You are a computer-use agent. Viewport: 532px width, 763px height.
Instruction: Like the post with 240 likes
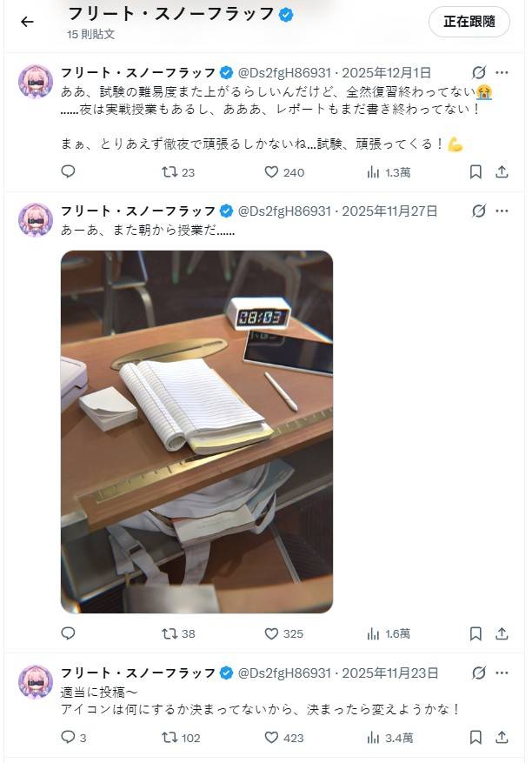284,172
